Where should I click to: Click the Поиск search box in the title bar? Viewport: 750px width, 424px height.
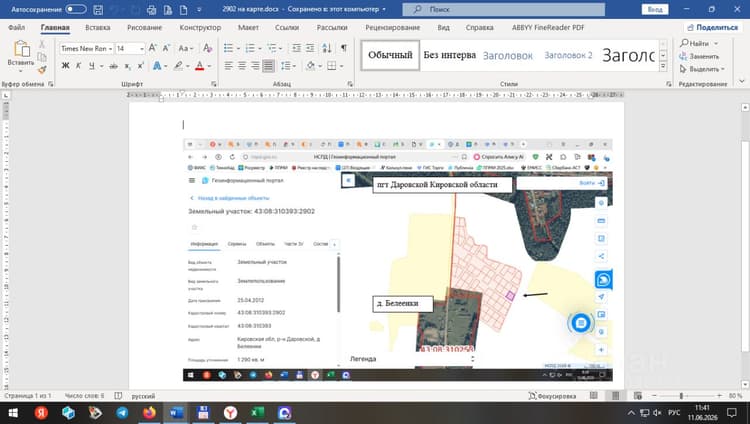pos(504,9)
